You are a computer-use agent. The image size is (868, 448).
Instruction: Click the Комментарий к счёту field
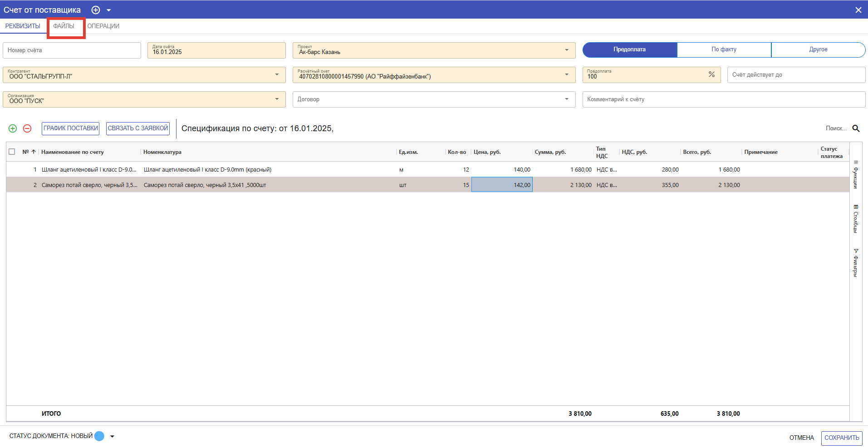724,99
